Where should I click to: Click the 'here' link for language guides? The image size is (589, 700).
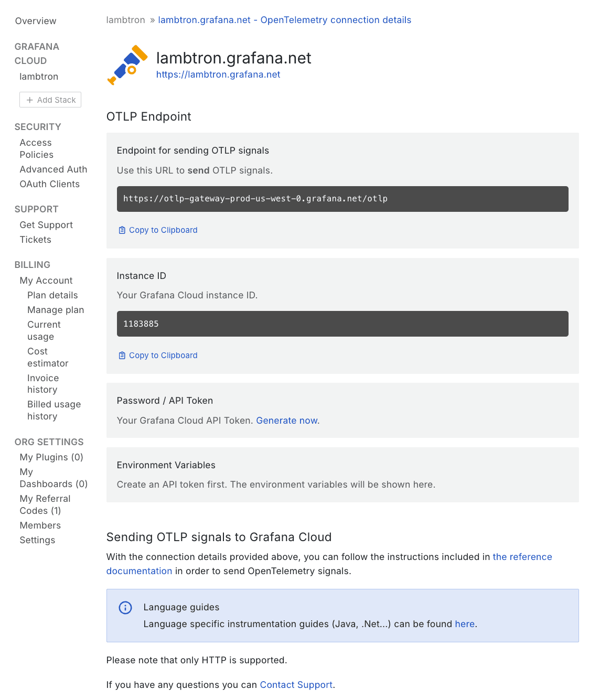pyautogui.click(x=464, y=624)
